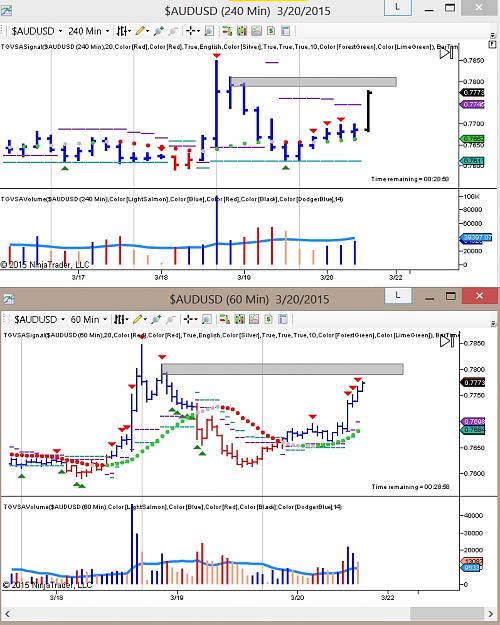Click chart window icon in 240 Min title bar
Screen dimensions: 500x625
(6, 10)
